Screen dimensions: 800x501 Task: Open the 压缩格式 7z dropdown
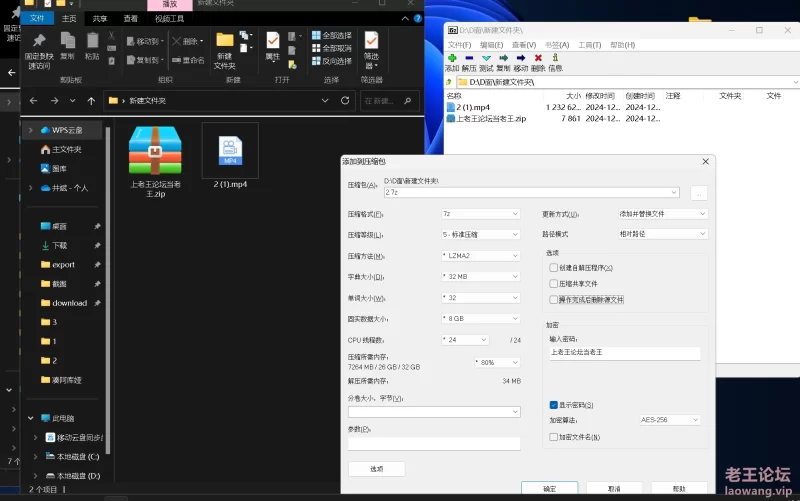coord(480,214)
